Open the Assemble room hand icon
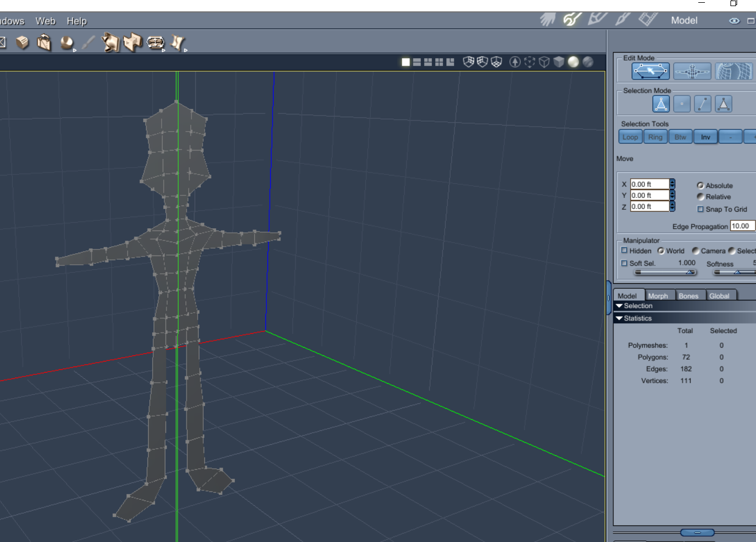The image size is (756, 542). point(548,20)
